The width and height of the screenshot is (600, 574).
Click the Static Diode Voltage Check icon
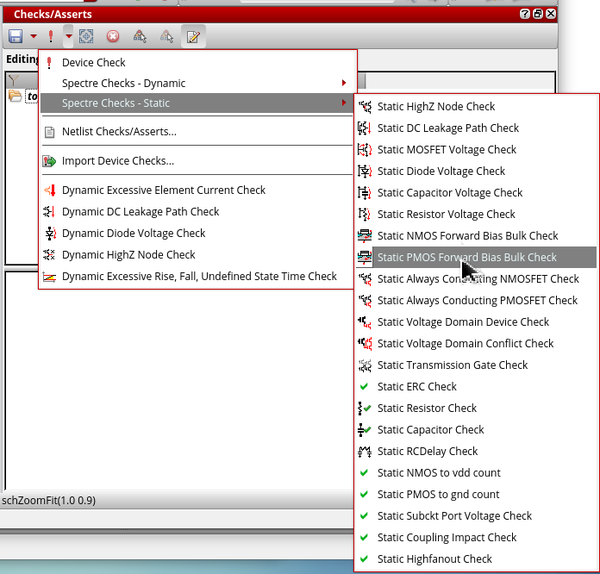364,171
